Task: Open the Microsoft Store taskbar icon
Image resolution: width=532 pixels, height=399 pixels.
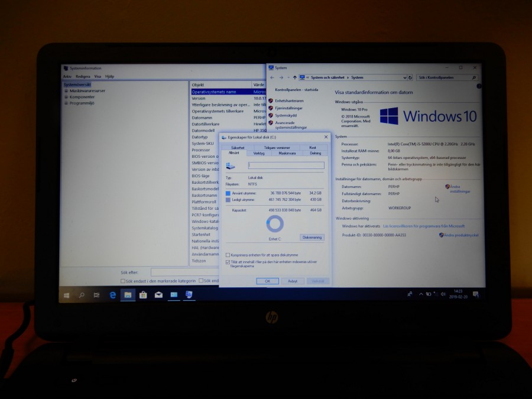Action: [143, 294]
